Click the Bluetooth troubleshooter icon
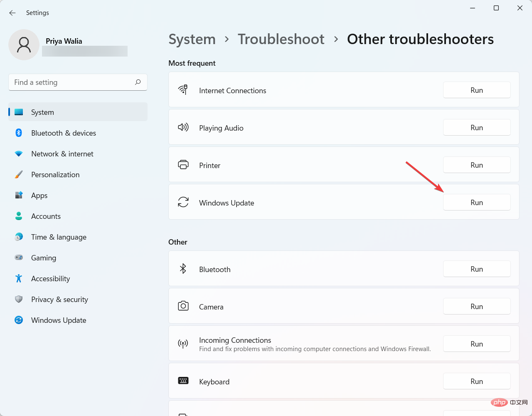 183,268
